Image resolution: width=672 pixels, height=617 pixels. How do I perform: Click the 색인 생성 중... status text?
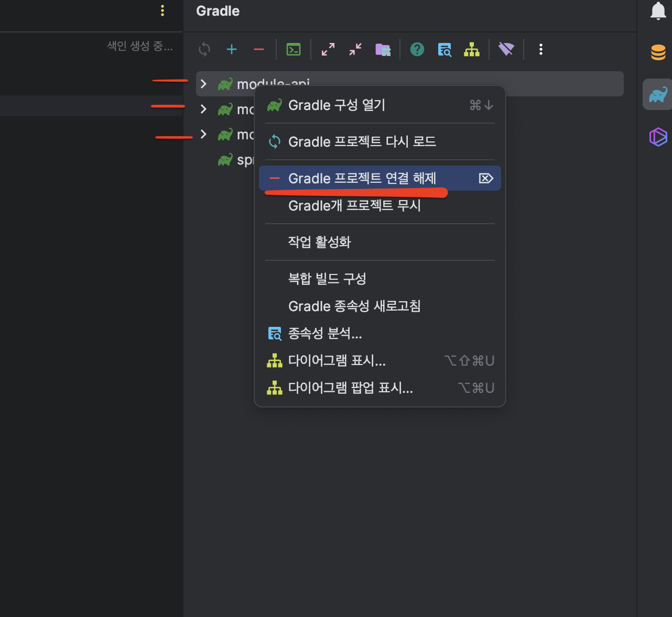pyautogui.click(x=140, y=46)
